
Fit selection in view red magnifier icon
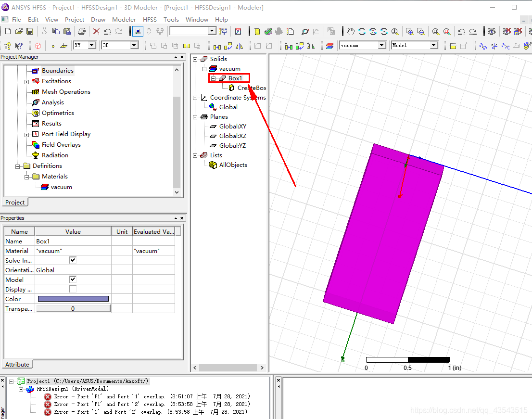pyautogui.click(x=447, y=32)
